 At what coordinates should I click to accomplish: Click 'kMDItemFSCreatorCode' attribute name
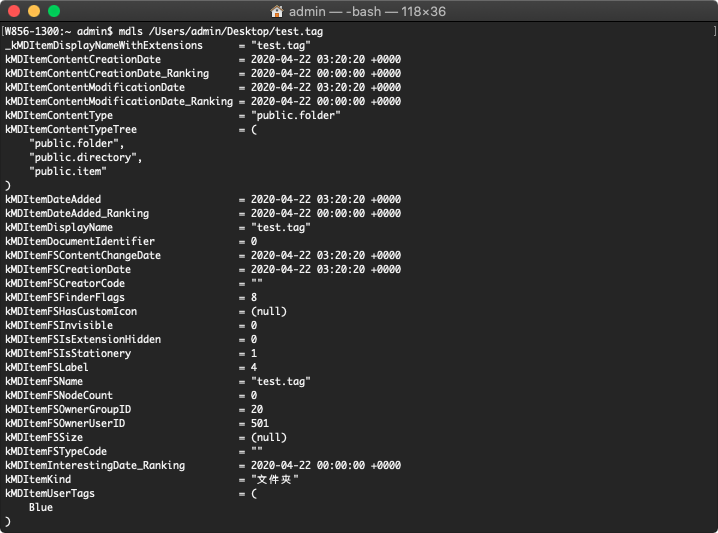pyautogui.click(x=65, y=283)
